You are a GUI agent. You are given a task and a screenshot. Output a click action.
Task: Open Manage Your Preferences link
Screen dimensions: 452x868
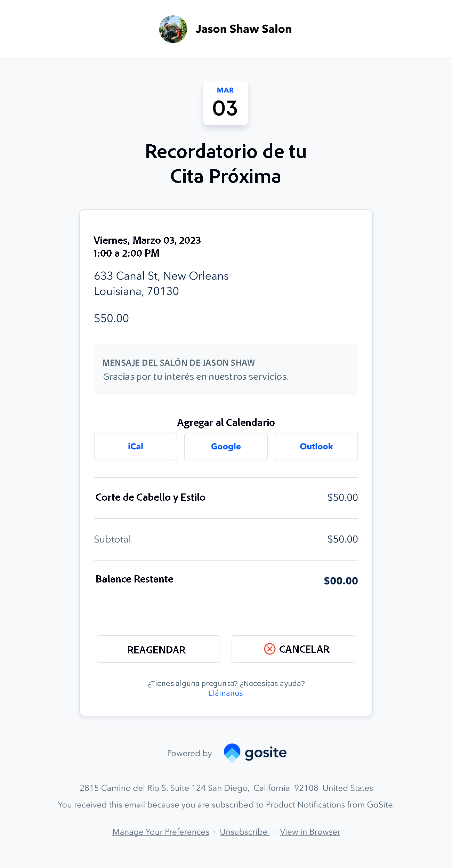pyautogui.click(x=161, y=832)
